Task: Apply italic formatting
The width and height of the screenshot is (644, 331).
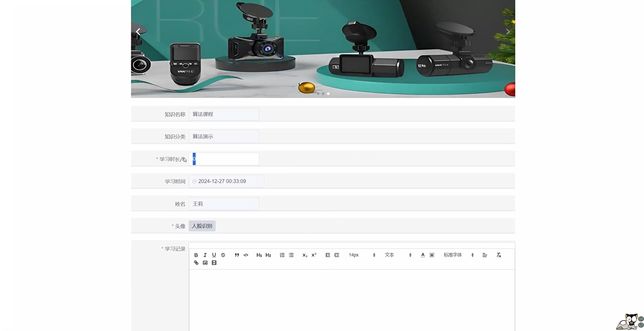Action: [205, 255]
